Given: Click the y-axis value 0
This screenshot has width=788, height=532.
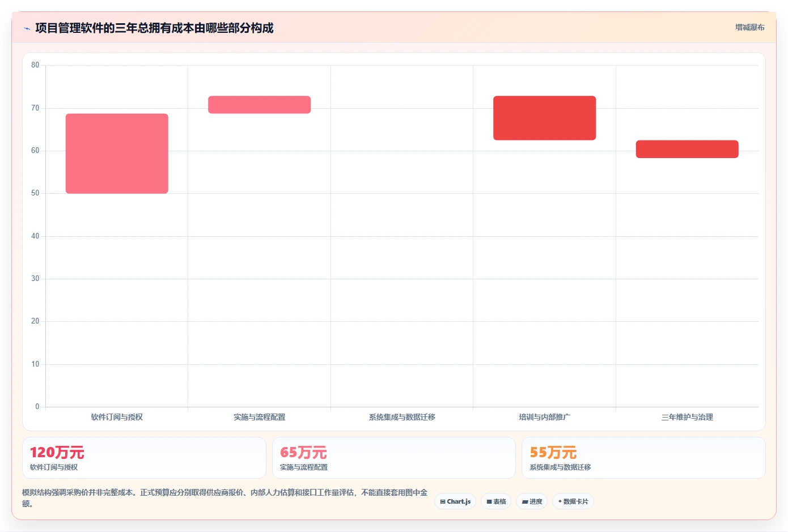Looking at the screenshot, I should [x=37, y=407].
